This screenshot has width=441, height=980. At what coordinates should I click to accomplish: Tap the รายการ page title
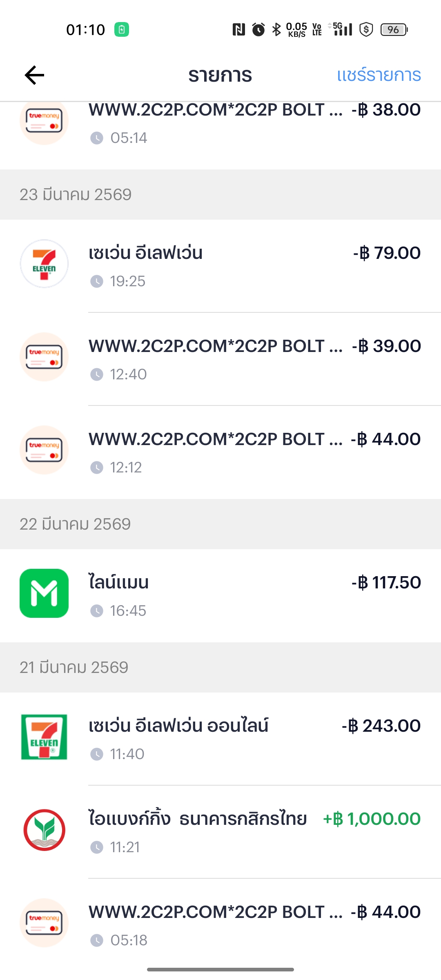pos(220,75)
